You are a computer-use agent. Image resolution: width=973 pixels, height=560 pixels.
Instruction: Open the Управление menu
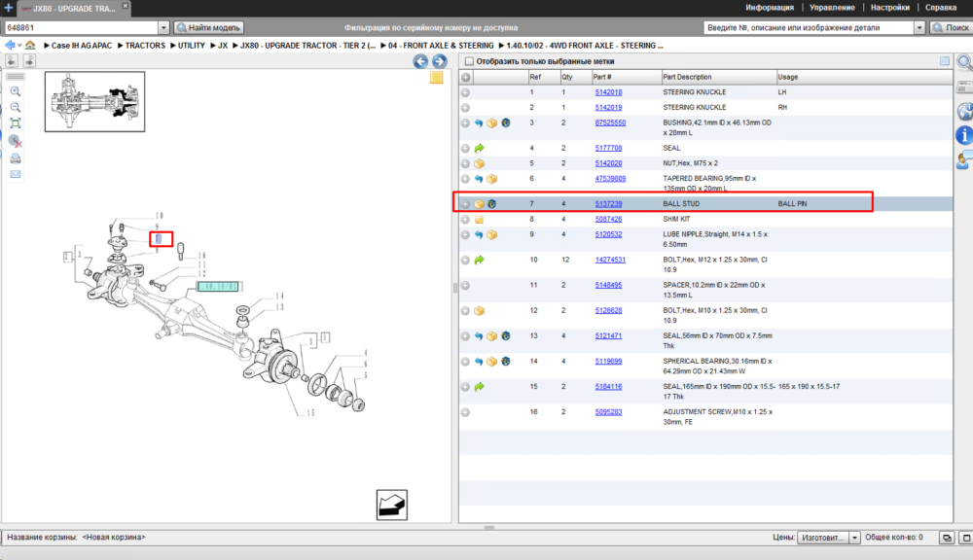click(832, 8)
